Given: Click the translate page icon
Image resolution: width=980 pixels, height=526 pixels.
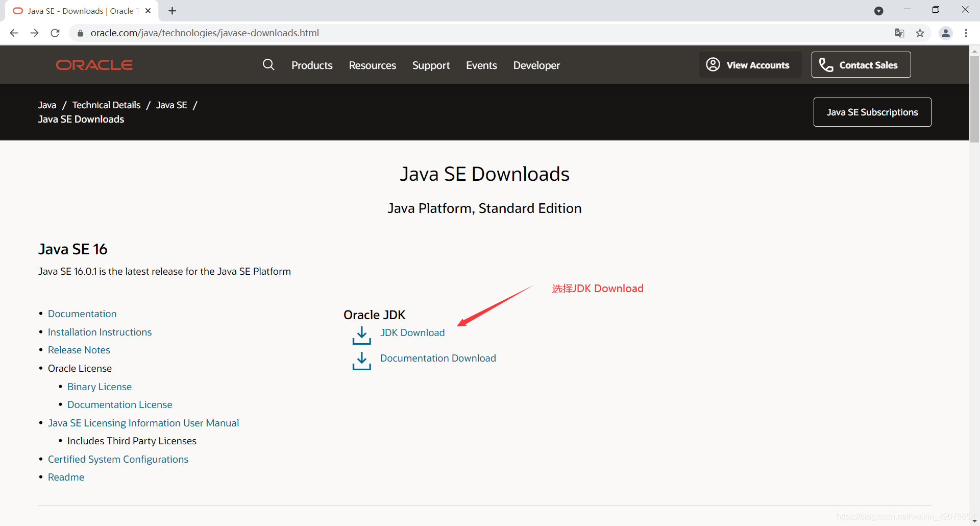Looking at the screenshot, I should click(x=899, y=33).
